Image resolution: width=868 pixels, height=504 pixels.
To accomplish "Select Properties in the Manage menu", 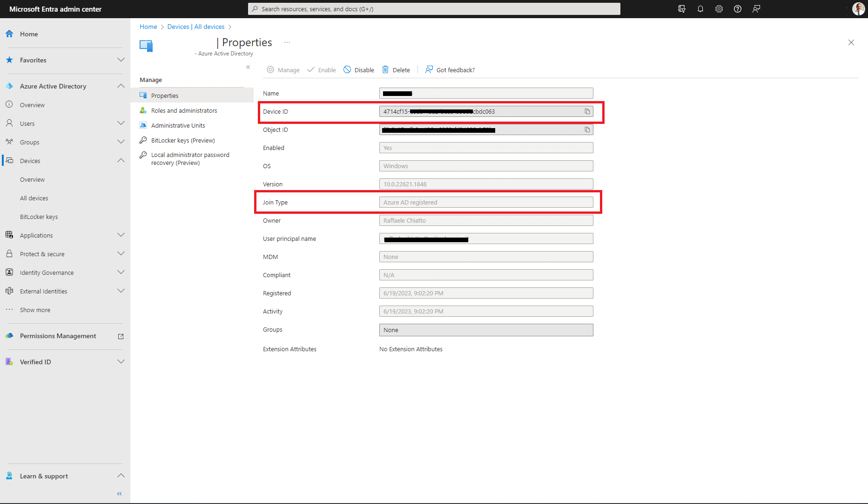I will pos(192,95).
